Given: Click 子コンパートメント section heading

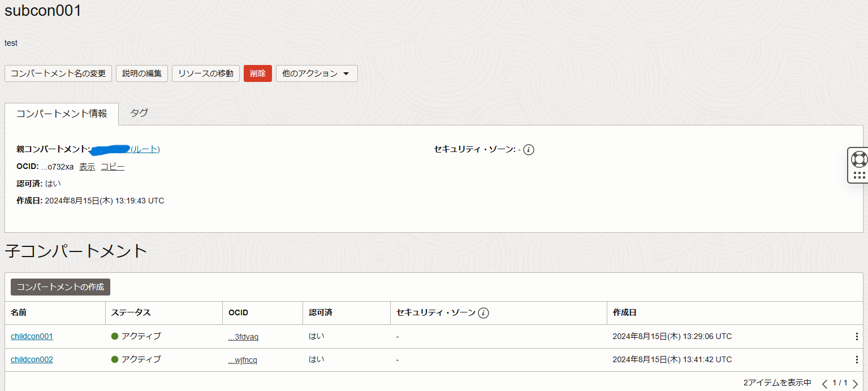Looking at the screenshot, I should [x=76, y=251].
